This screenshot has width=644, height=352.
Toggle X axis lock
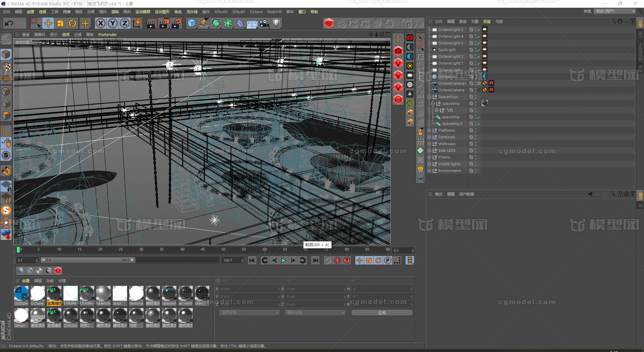pos(101,23)
